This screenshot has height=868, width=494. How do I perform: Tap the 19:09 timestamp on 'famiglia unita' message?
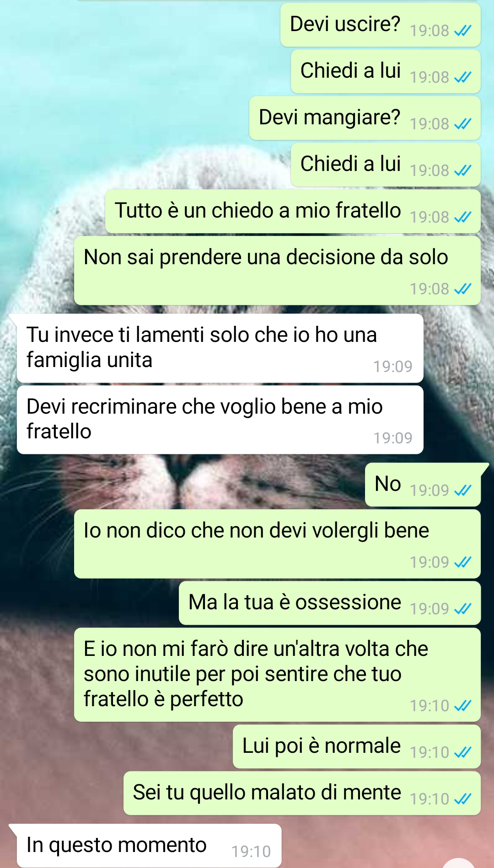click(392, 367)
